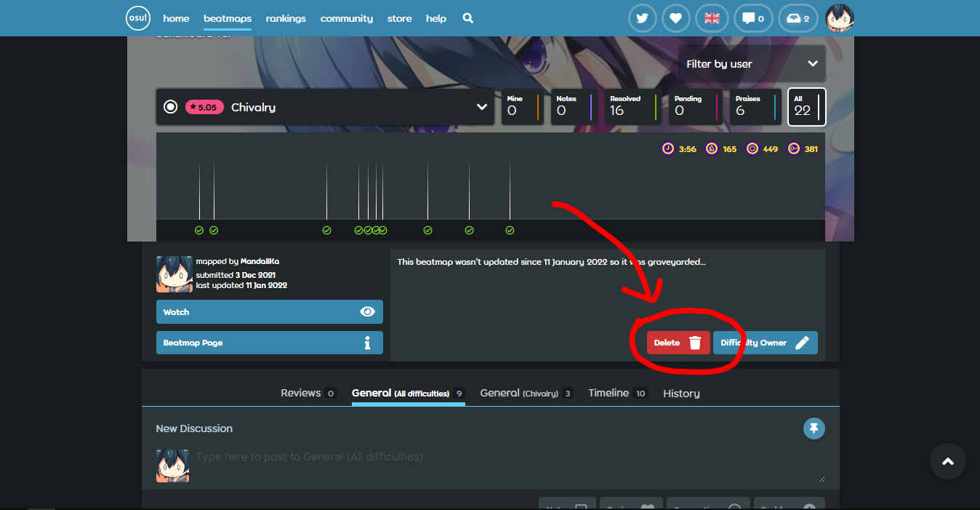Select the General (All difficulties) tab
Viewport: 980px width, 510px height.
[x=408, y=393]
